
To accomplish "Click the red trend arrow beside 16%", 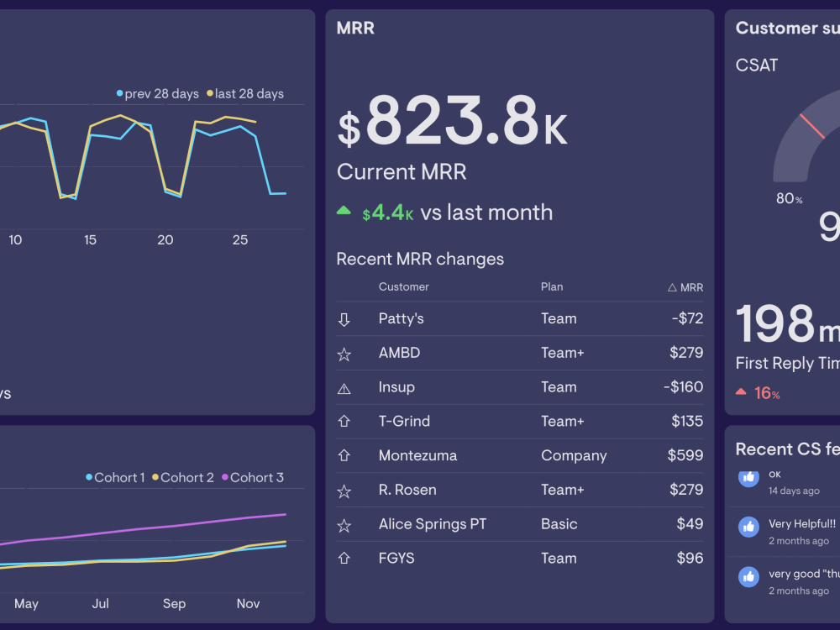I will pyautogui.click(x=741, y=392).
